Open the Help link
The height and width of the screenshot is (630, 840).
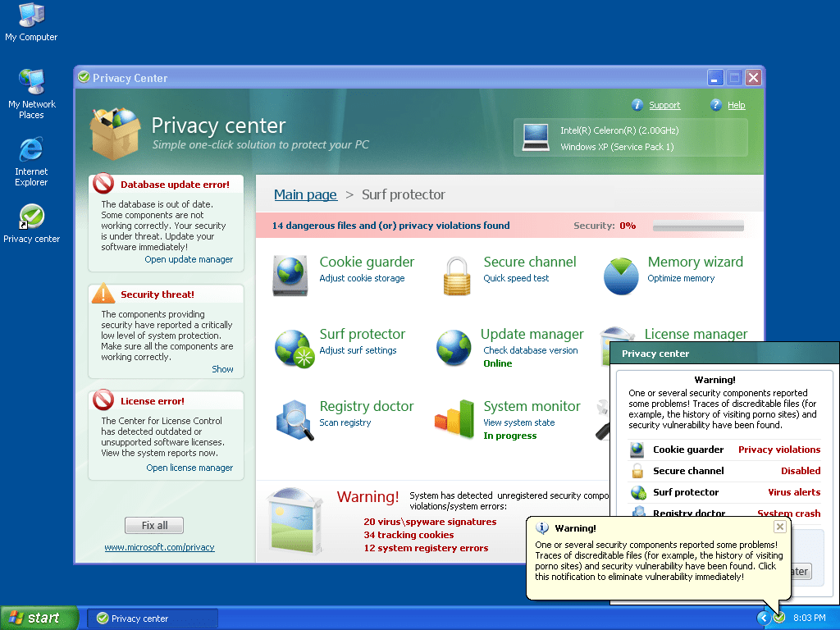click(736, 105)
